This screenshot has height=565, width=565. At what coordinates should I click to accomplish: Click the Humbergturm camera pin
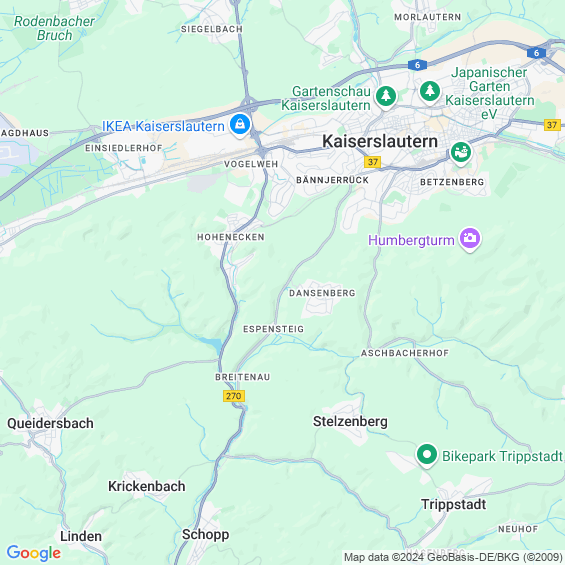click(x=470, y=239)
